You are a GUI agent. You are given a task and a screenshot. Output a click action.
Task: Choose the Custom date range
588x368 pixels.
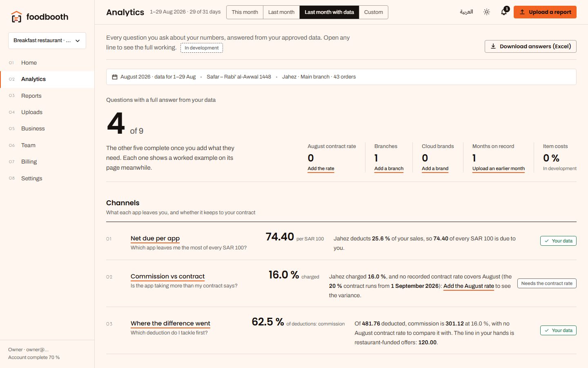click(374, 12)
